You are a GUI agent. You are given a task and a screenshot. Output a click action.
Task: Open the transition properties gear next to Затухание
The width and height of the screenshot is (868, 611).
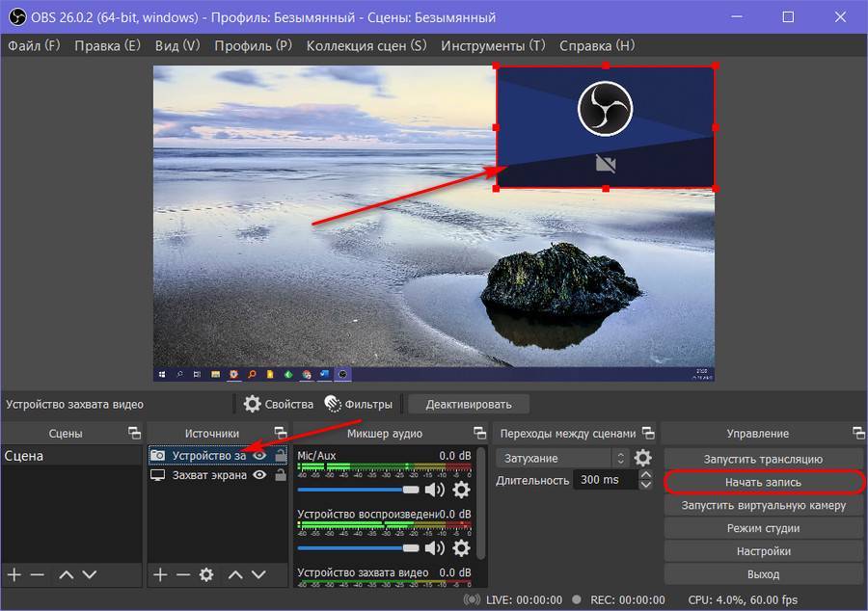pyautogui.click(x=643, y=459)
